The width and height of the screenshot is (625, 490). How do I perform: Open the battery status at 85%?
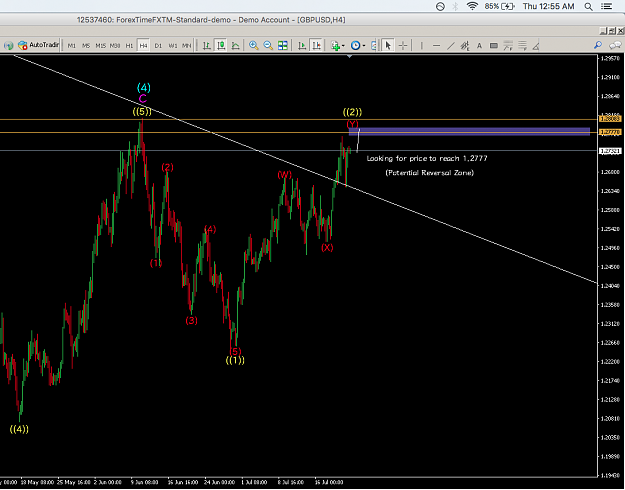click(500, 6)
